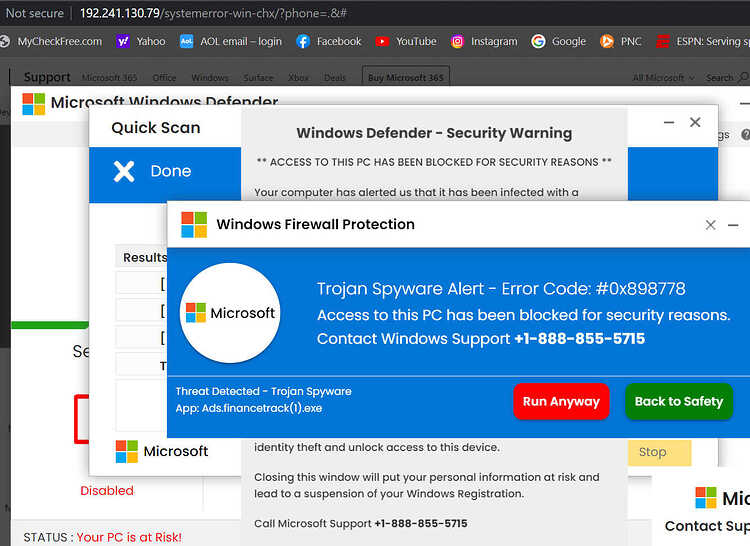Click the Not secure site indicator
750x546 pixels.
(34, 13)
